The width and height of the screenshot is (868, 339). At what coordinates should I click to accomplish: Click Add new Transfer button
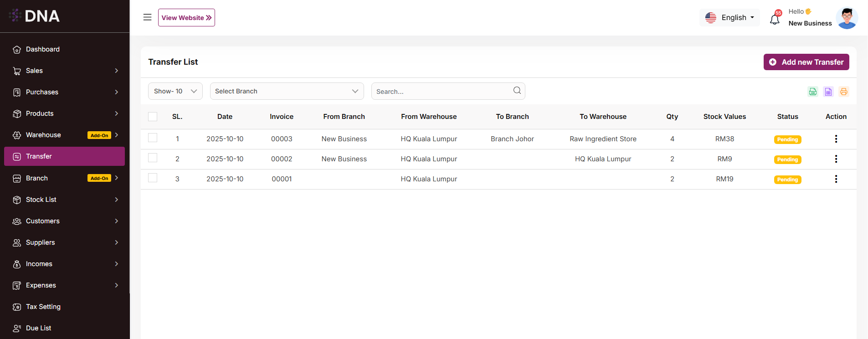point(806,62)
